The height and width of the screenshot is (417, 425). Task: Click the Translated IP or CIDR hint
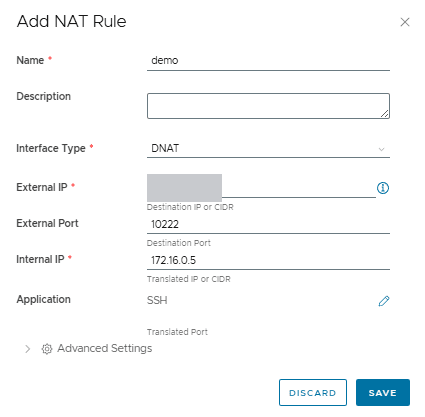pyautogui.click(x=189, y=279)
